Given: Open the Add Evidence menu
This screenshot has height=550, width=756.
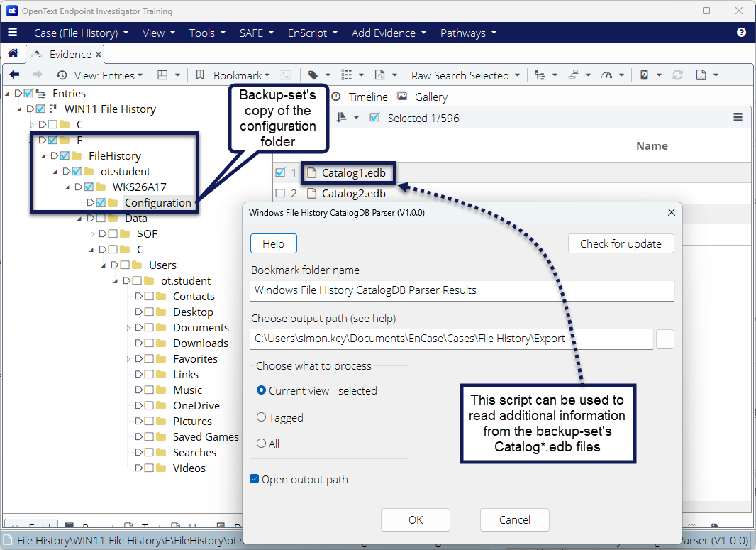Looking at the screenshot, I should (x=389, y=33).
